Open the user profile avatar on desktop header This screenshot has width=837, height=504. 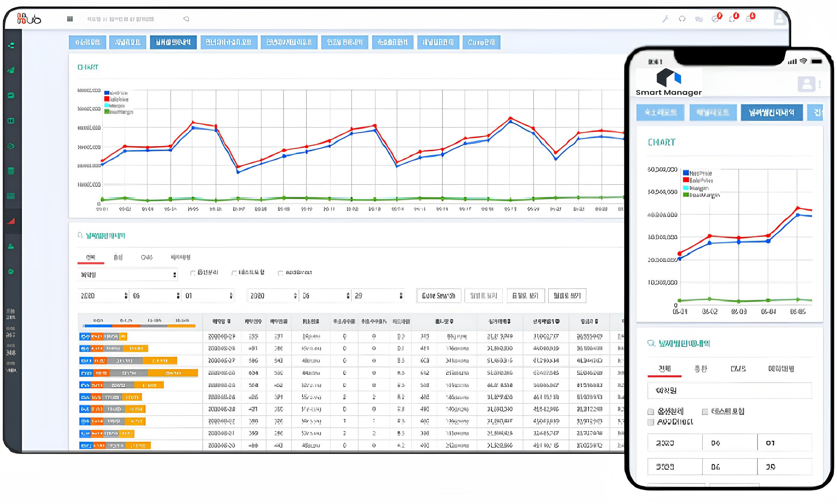[x=780, y=18]
